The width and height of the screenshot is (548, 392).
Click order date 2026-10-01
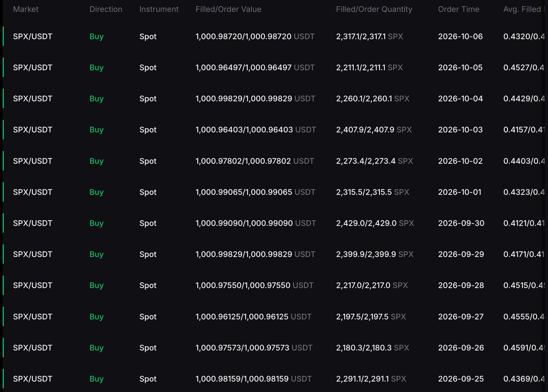click(x=460, y=192)
